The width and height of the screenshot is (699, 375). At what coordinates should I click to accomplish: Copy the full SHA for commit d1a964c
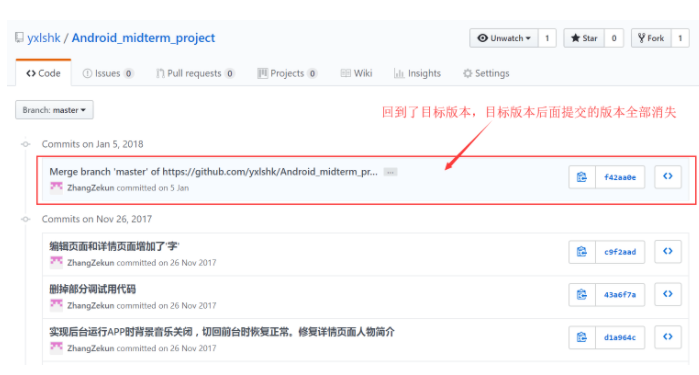pyautogui.click(x=582, y=338)
